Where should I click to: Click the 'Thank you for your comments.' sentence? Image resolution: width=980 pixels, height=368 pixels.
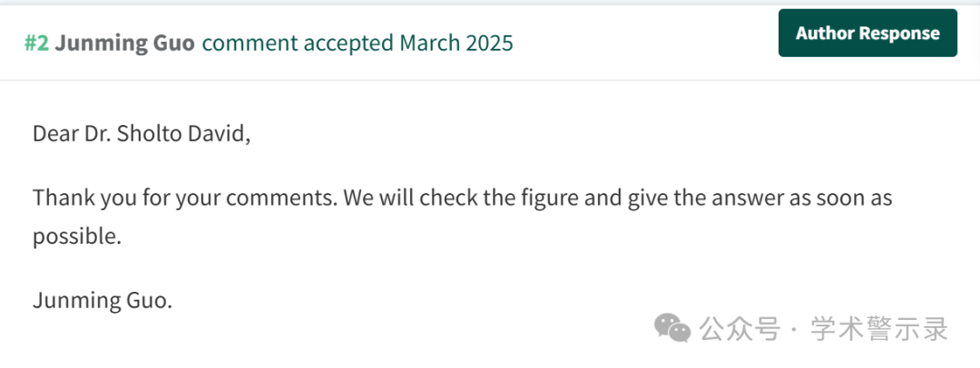186,199
